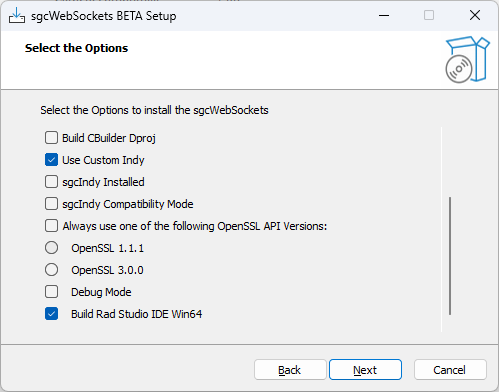Click the options list vertical scrollbar thumb
This screenshot has height=392, width=499.
tap(450, 256)
